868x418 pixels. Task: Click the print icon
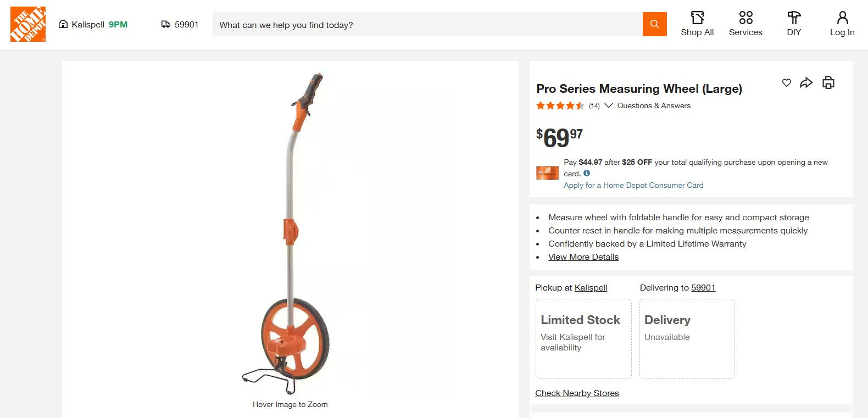tap(828, 82)
